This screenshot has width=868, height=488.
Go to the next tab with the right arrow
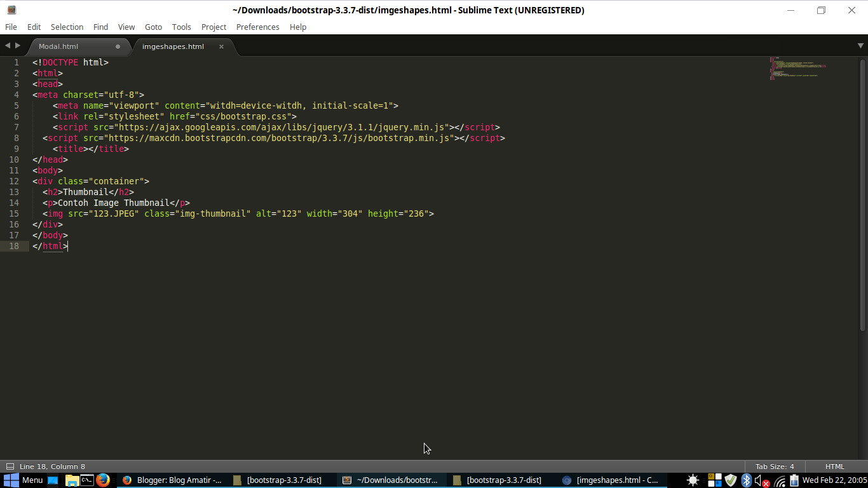[x=18, y=46]
